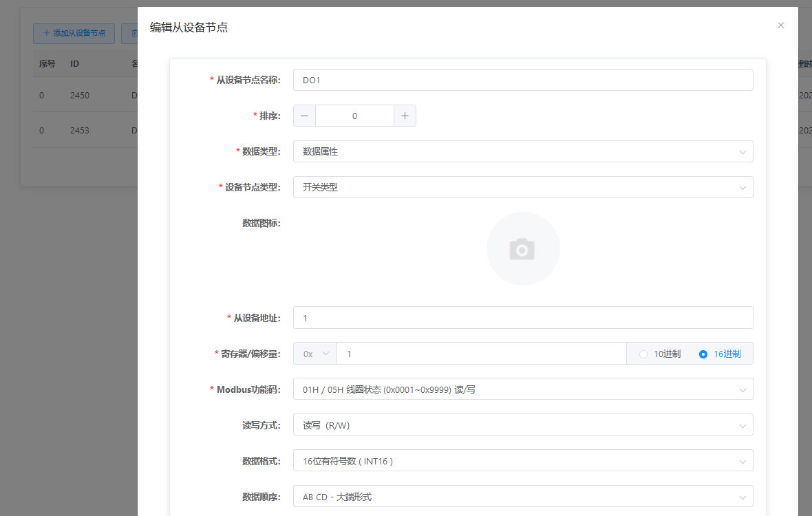Click the 从设备地址 input field
Screen dimensions: 812x516
523,317
